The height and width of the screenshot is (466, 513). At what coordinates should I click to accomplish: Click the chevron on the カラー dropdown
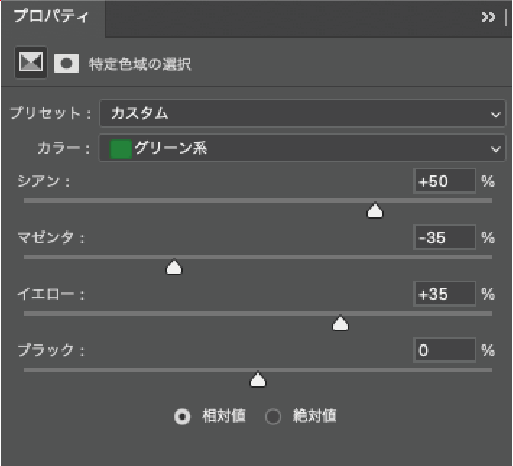click(495, 149)
